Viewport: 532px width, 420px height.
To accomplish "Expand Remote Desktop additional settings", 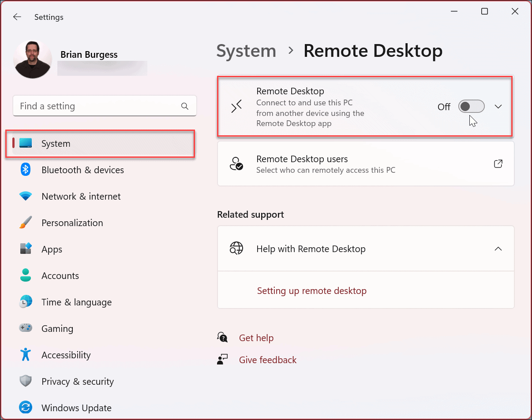I will (498, 106).
